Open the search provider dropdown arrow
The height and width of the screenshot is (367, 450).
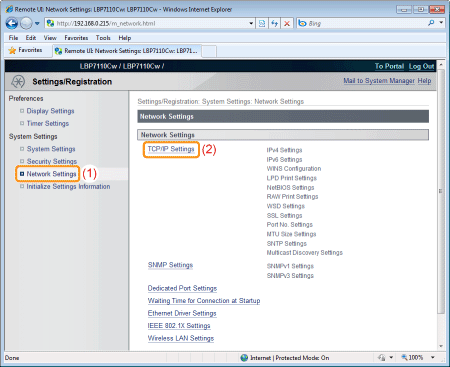tap(441, 23)
